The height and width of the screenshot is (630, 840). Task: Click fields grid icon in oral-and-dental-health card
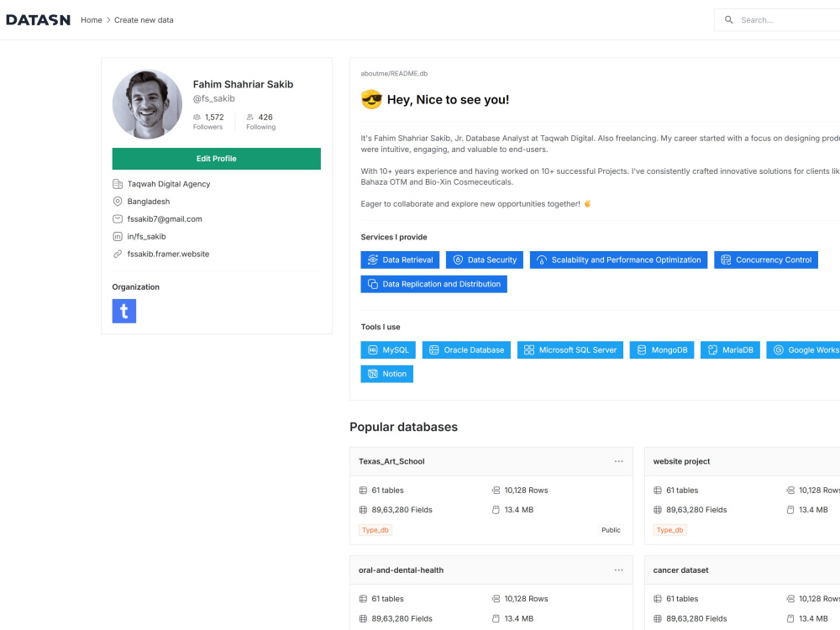tap(363, 619)
